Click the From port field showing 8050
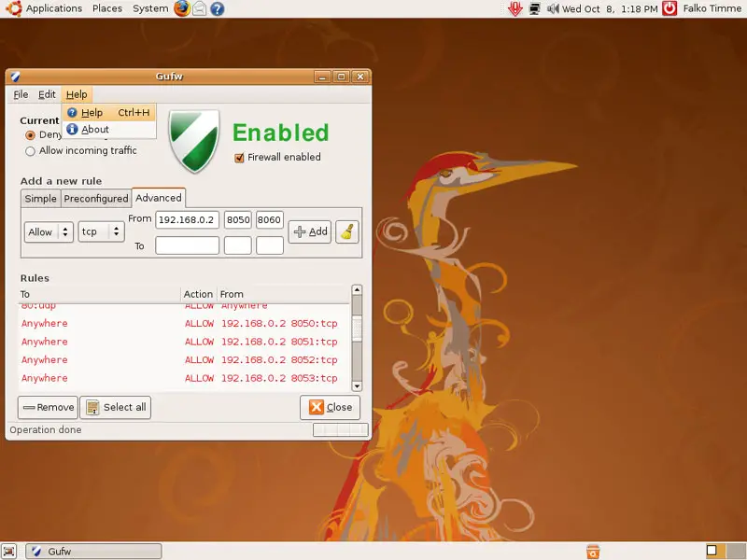This screenshot has width=747, height=560. tap(238, 219)
